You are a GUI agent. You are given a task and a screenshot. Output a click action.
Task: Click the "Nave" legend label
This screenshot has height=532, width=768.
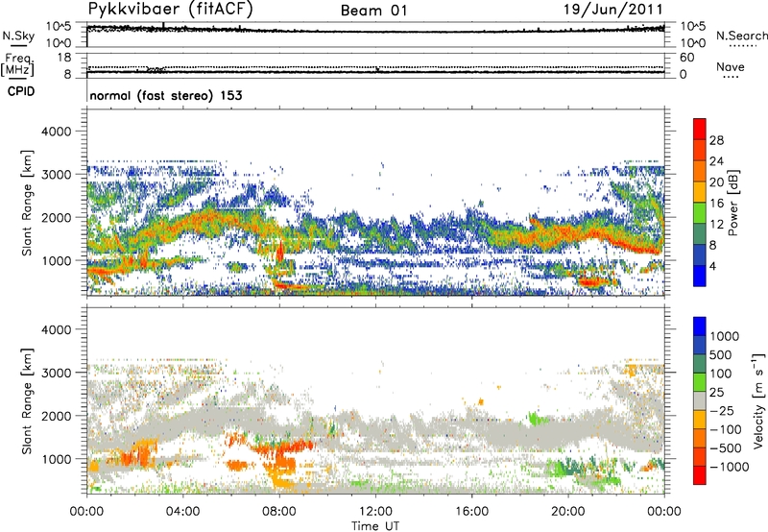coord(731,66)
